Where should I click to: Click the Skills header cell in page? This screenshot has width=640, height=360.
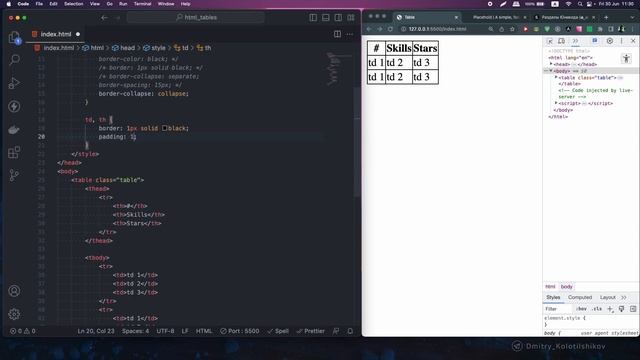tap(399, 48)
